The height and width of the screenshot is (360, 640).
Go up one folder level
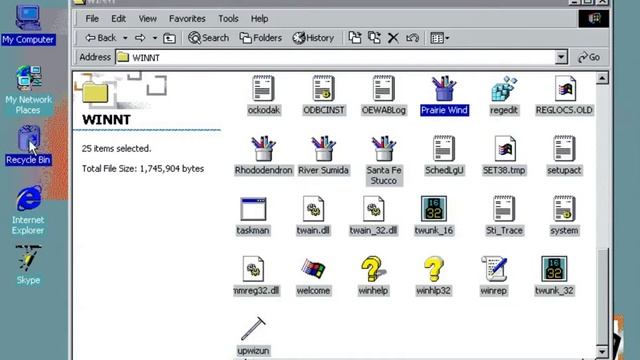tap(169, 38)
